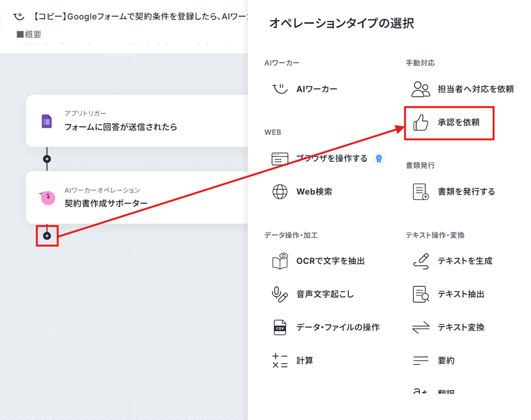The width and height of the screenshot is (531, 420).
Task: Add a step below 契約書作成サポーター card
Action: click(47, 236)
